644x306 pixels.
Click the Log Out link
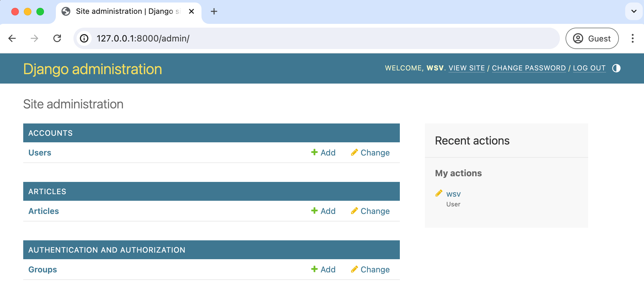click(589, 68)
